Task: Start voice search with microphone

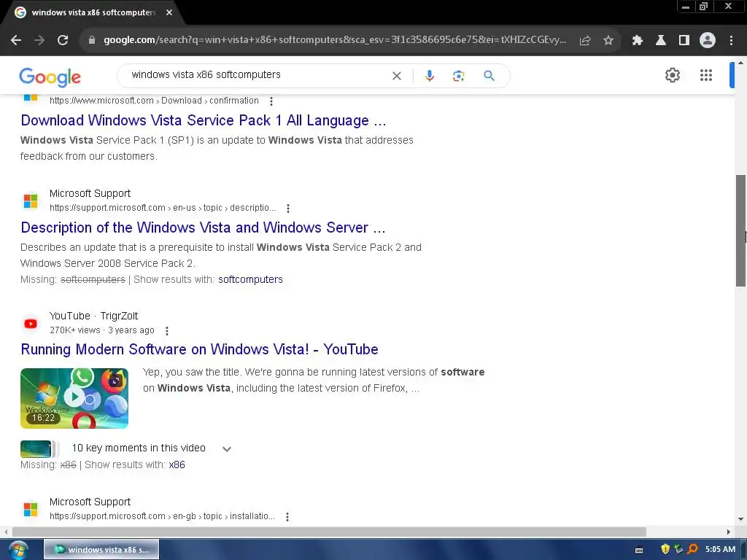Action: [x=429, y=76]
